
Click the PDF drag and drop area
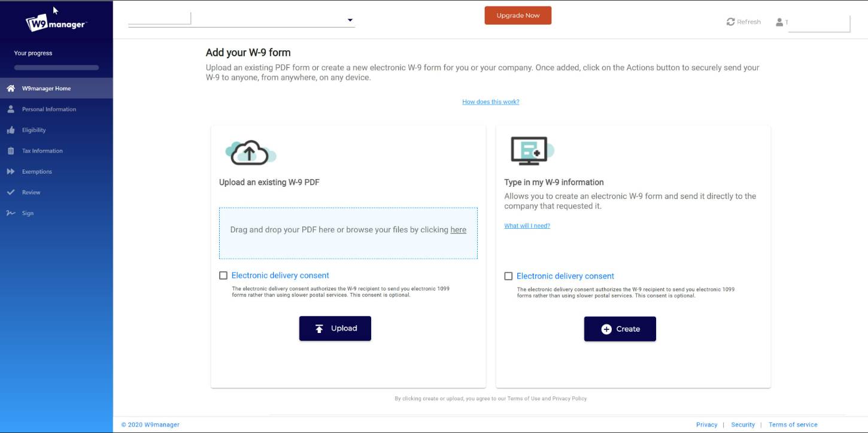348,233
